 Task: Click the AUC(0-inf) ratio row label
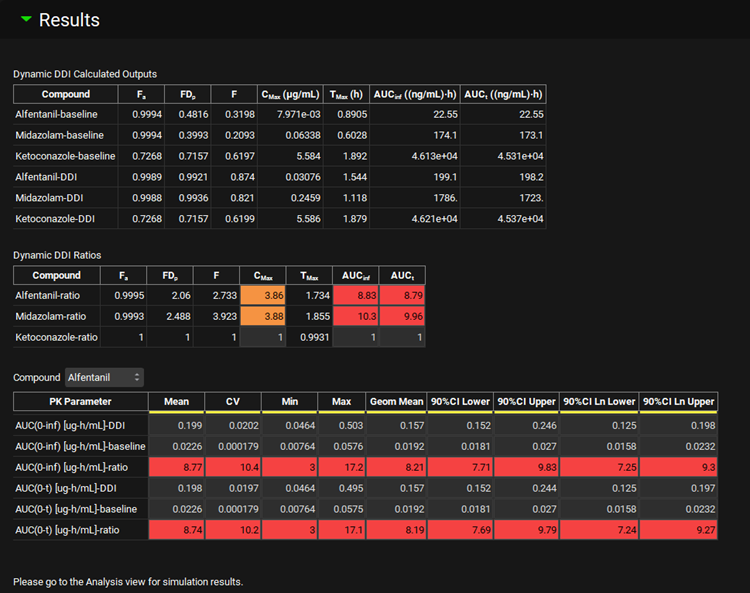pos(80,466)
